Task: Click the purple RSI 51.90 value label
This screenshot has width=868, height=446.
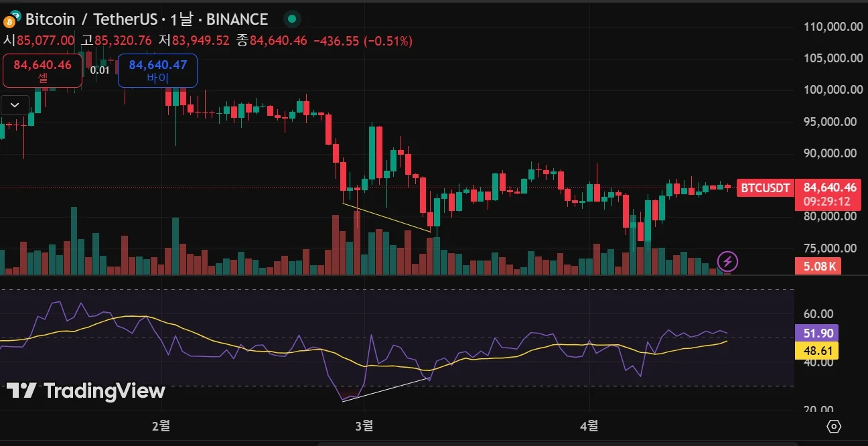Action: click(820, 333)
